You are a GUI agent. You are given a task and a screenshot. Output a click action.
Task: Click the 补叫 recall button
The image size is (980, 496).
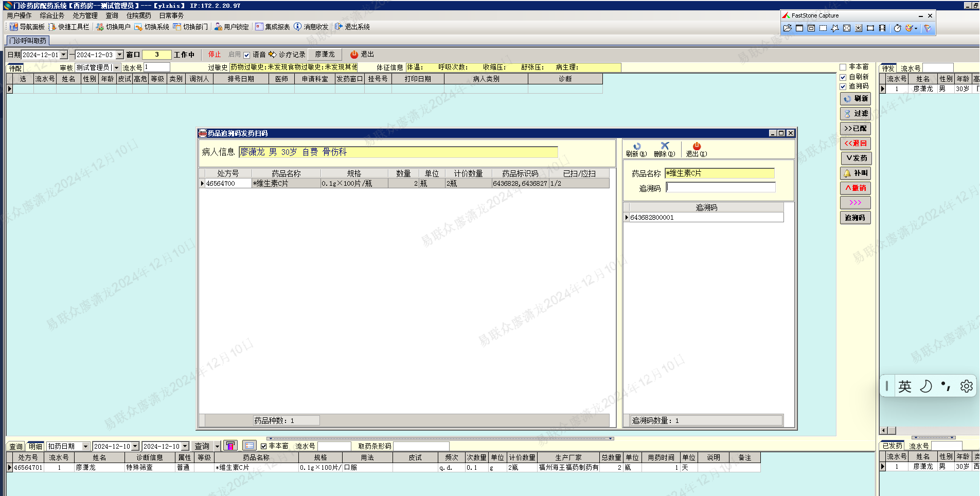[855, 173]
